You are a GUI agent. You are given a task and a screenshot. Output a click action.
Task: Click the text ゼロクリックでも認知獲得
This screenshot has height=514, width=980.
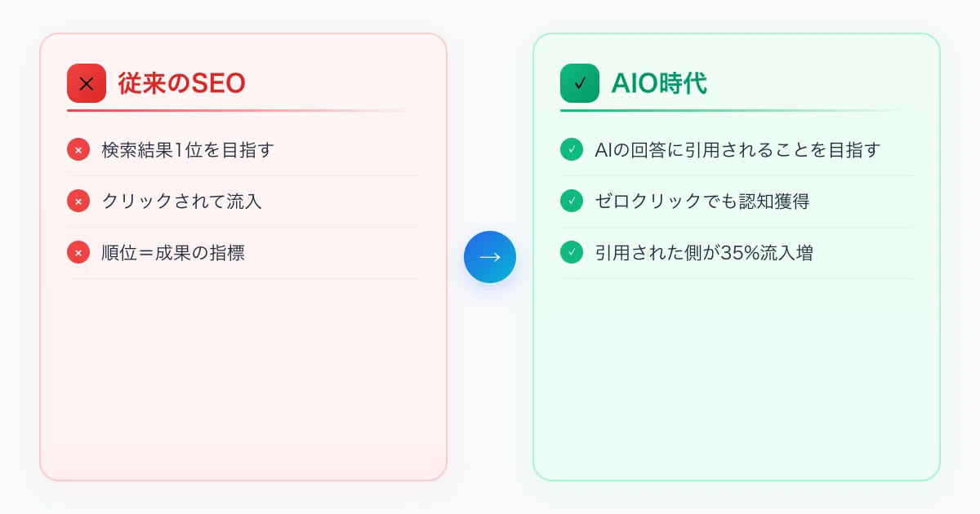click(x=702, y=202)
